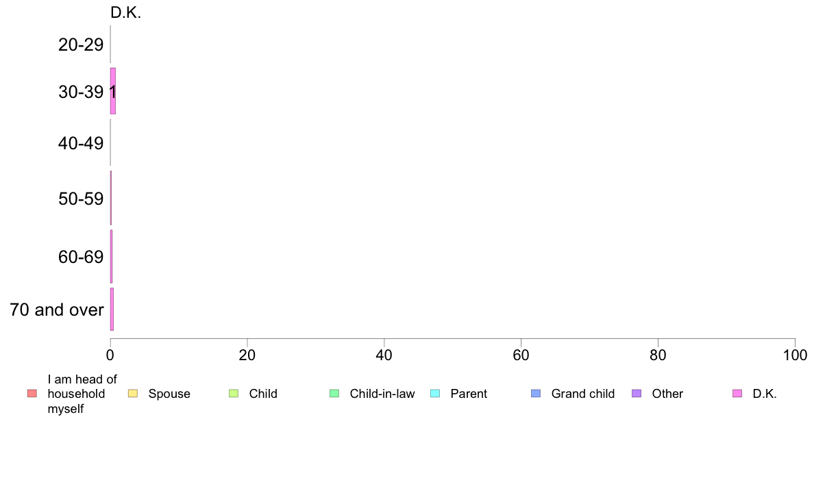Click the Spouse legend label text
This screenshot has width=814, height=504.
tap(169, 394)
